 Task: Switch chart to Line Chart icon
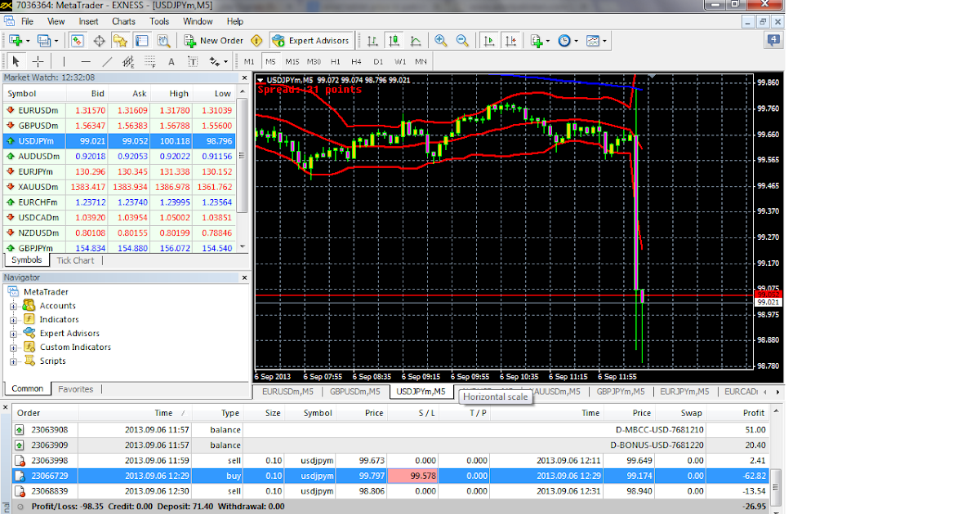(415, 40)
